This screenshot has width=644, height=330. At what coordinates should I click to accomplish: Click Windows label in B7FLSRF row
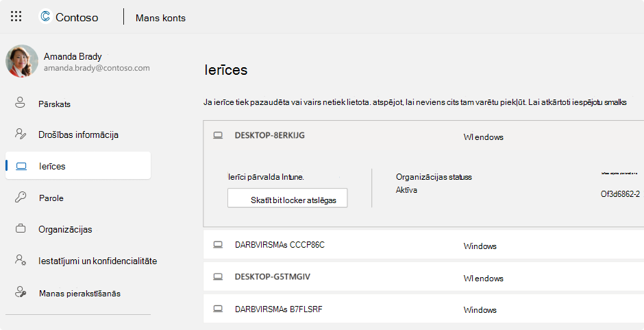480,310
